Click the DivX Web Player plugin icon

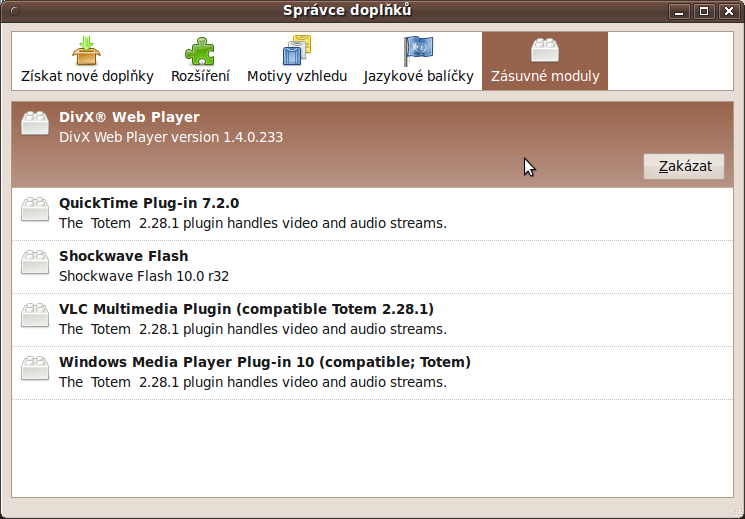click(35, 123)
